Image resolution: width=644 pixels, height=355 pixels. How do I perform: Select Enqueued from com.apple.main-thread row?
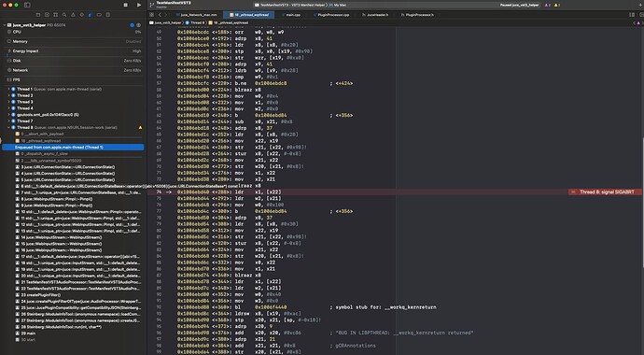tap(73, 147)
